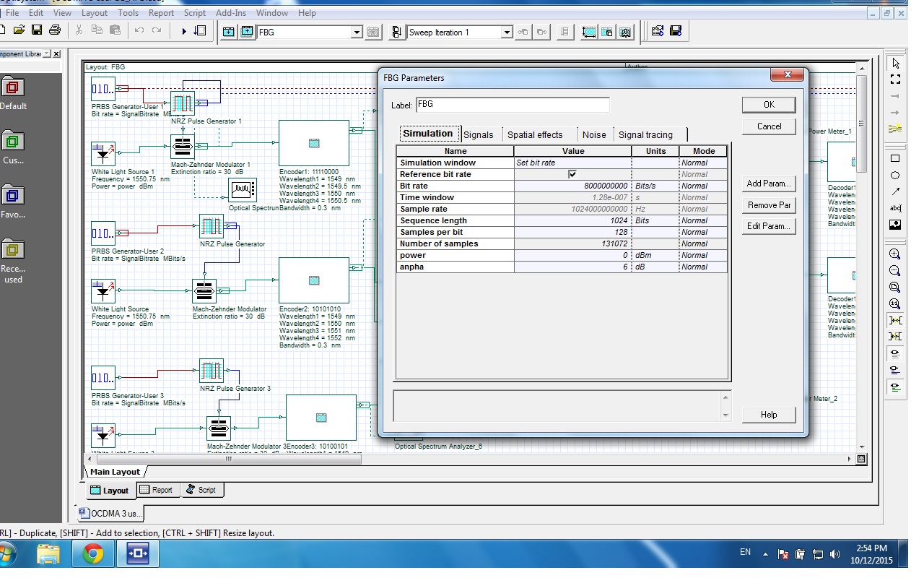Open the Recently used library folder
Viewport: 924px width, 578px height.
[x=13, y=251]
